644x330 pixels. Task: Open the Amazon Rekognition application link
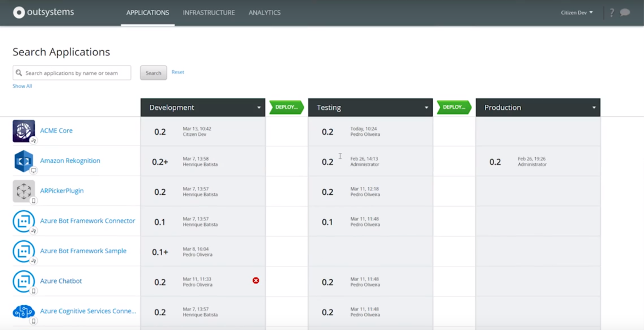tap(70, 161)
